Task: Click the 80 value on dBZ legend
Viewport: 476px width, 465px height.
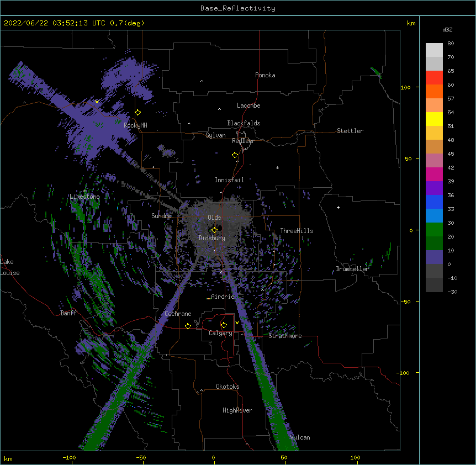Action: (x=451, y=44)
